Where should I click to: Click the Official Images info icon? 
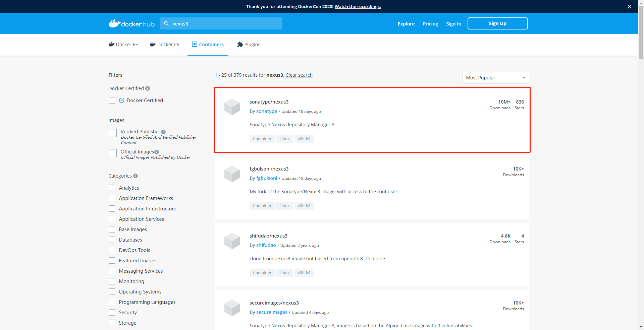tap(157, 152)
